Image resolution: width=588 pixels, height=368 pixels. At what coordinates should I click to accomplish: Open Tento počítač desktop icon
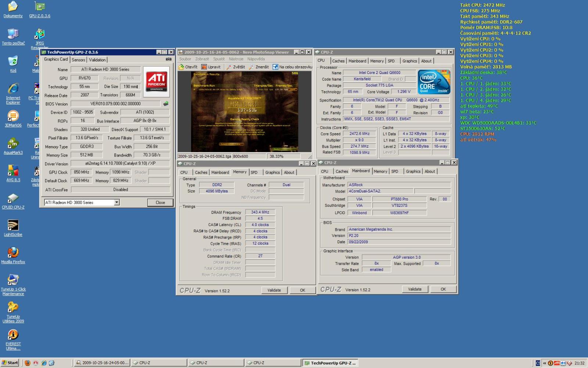[13, 36]
